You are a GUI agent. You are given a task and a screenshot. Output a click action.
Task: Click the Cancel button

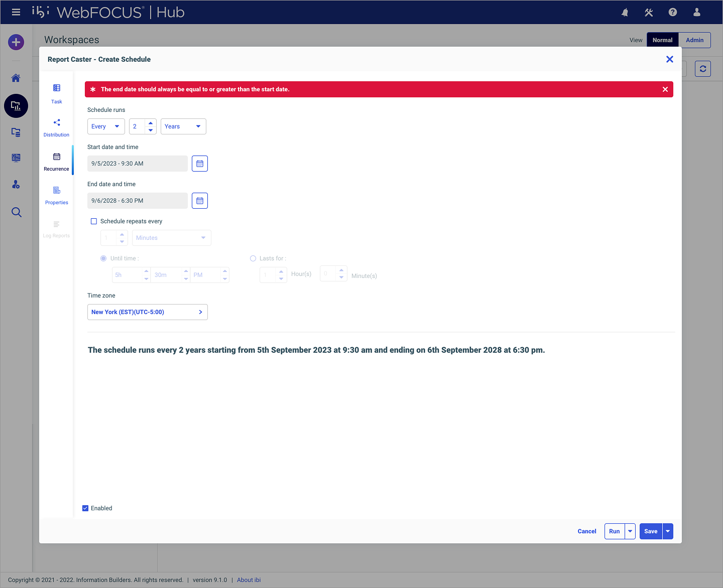[586, 531]
